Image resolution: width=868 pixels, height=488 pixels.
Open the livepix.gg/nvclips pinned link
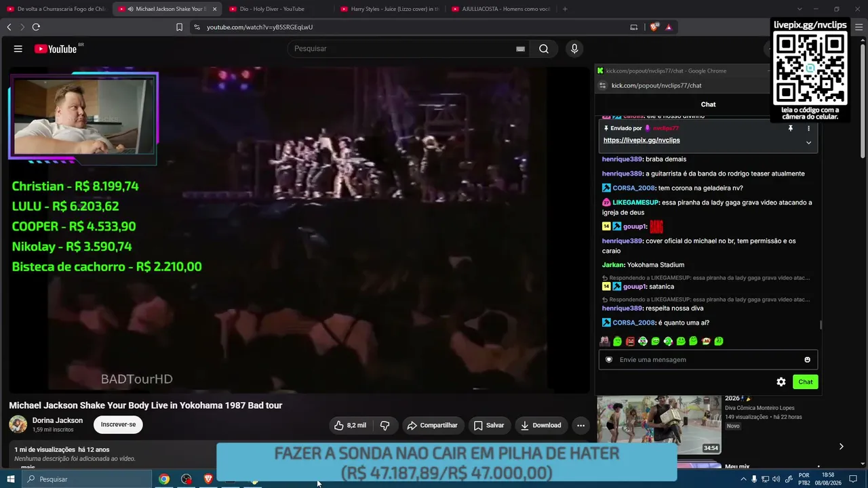[x=642, y=140]
